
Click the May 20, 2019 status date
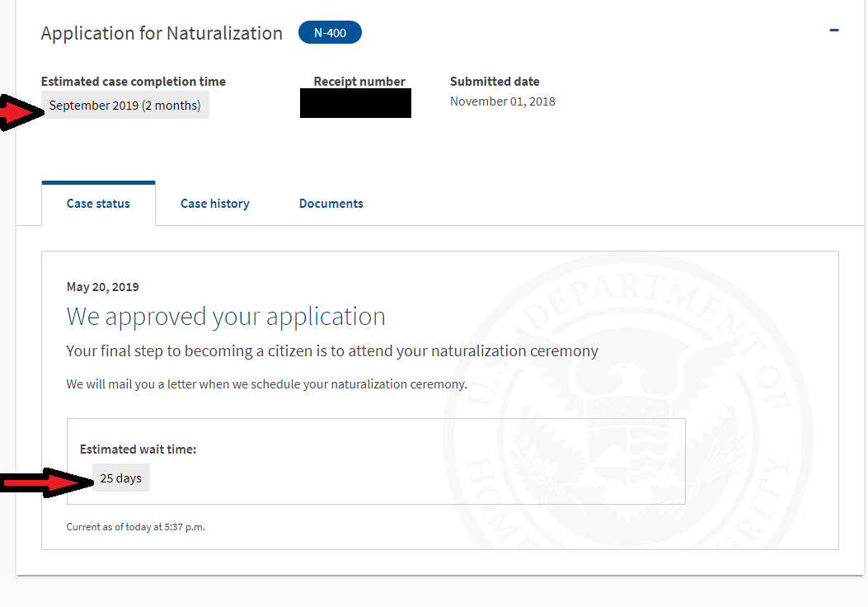click(x=102, y=287)
